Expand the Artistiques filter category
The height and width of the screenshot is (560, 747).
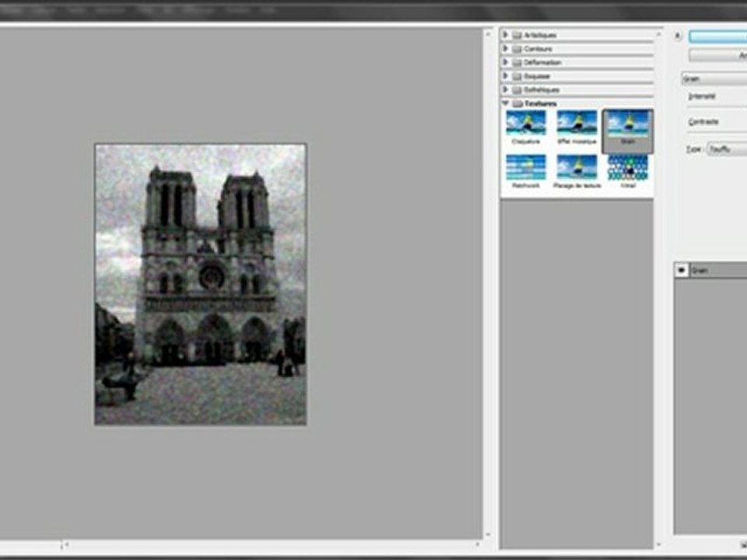506,35
